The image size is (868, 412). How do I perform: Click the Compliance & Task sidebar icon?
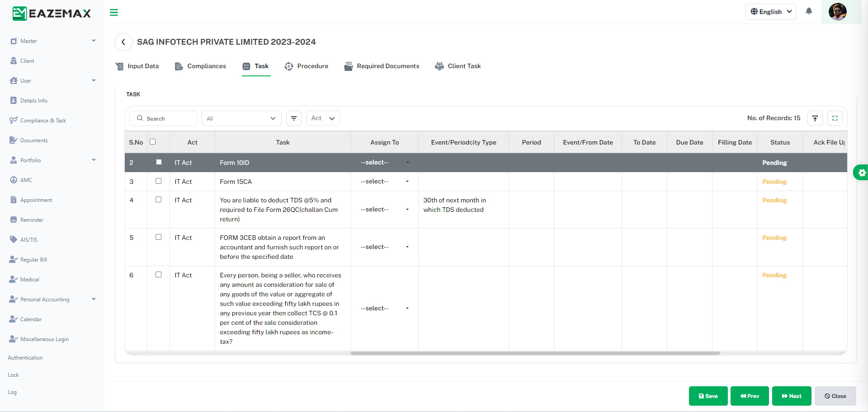click(x=14, y=121)
